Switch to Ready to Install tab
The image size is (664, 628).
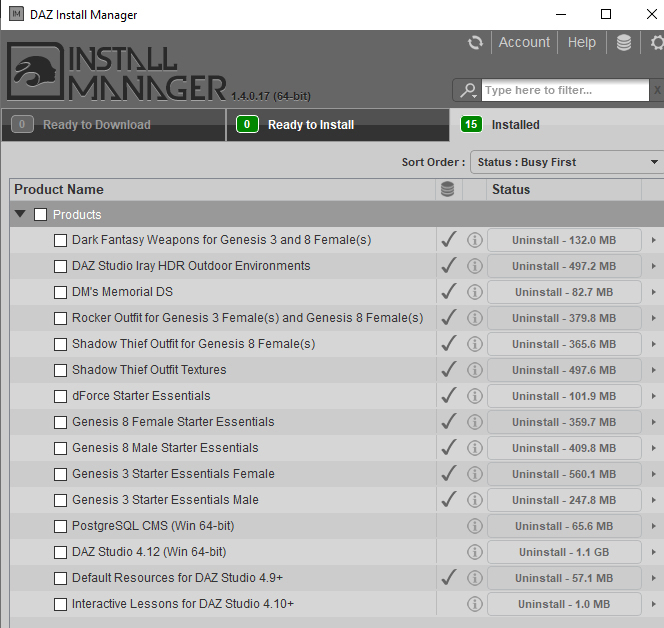click(338, 125)
